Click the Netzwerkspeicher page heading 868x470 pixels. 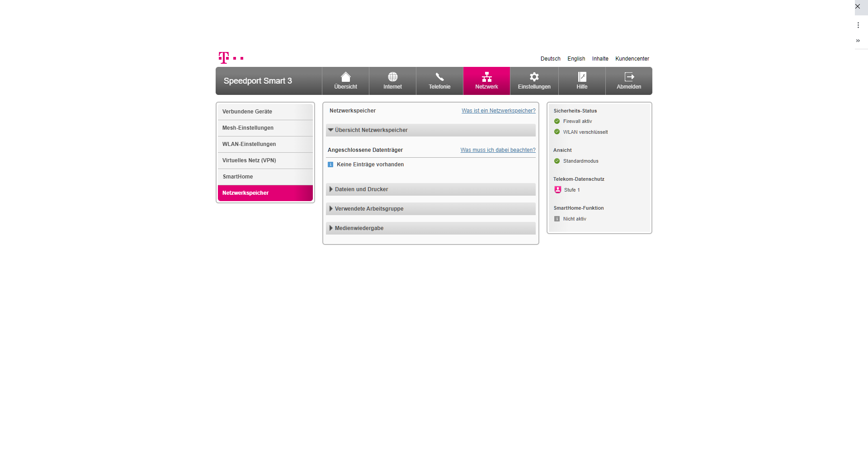point(353,111)
